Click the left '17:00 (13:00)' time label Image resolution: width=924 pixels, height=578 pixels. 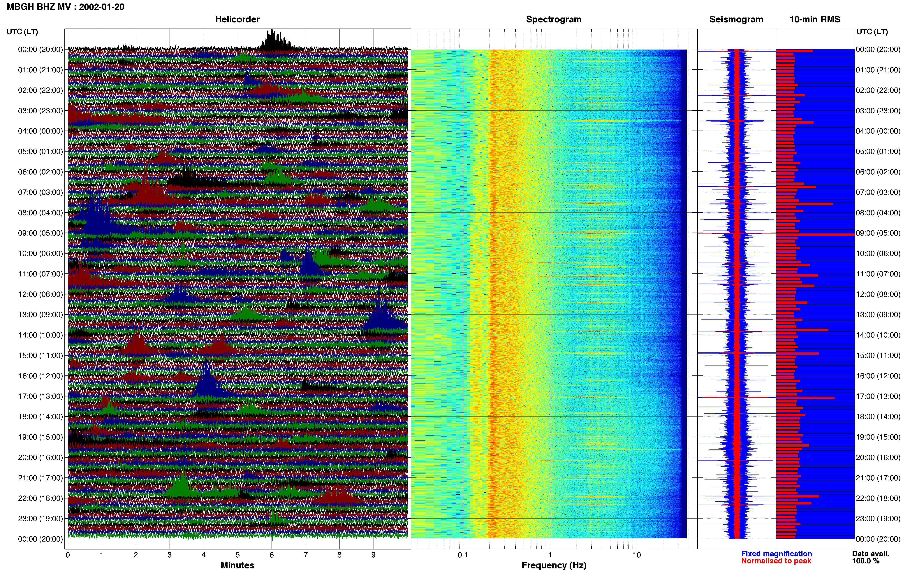41,396
